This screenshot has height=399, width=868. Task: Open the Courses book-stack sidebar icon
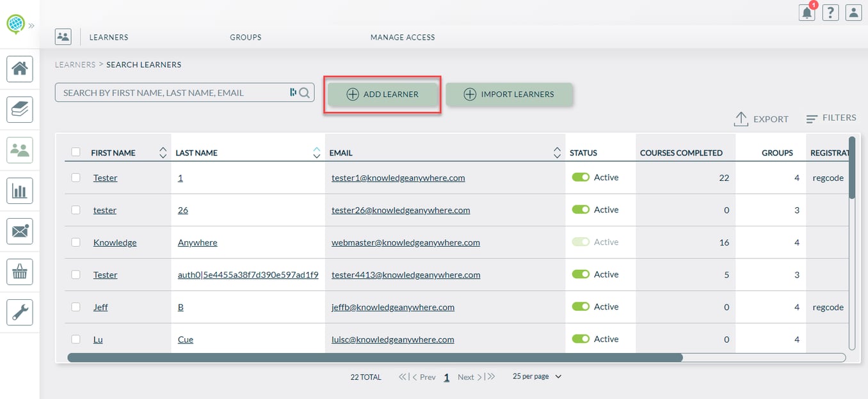[x=20, y=109]
